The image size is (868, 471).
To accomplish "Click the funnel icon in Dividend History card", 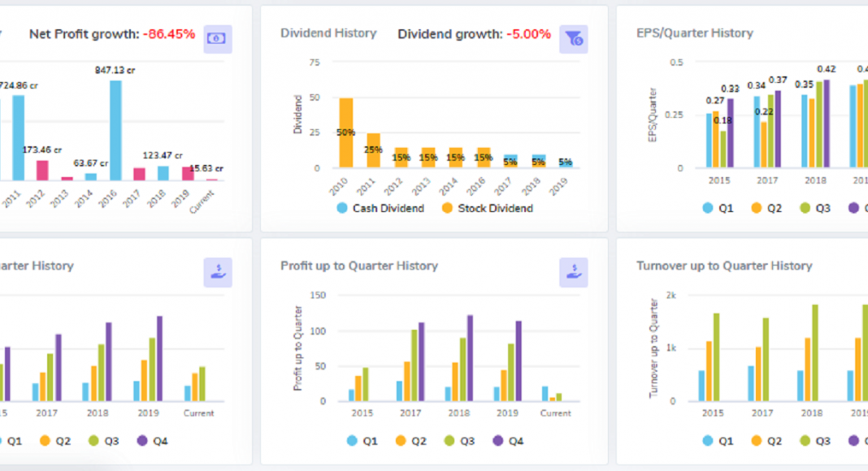I will point(573,38).
